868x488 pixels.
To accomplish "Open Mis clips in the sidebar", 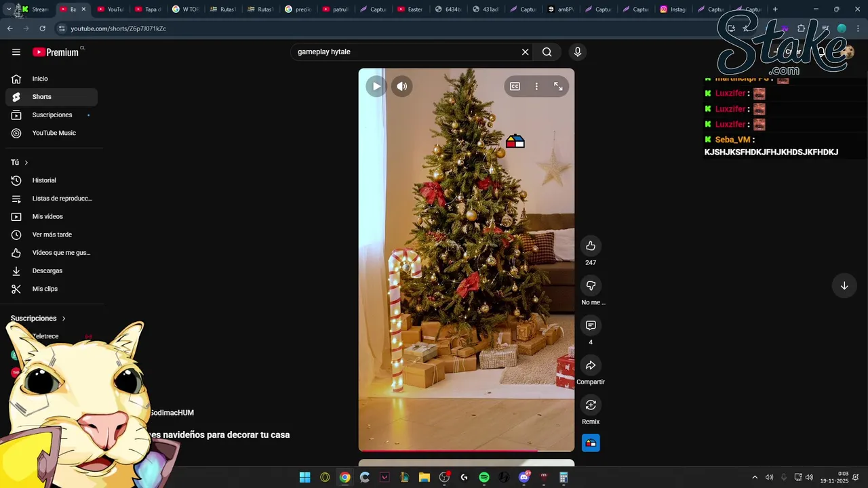I will point(52,289).
